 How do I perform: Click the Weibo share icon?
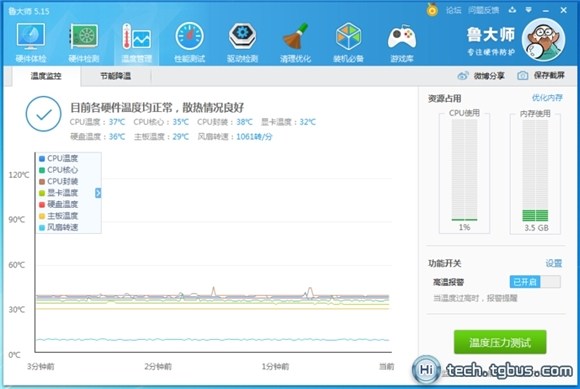[463, 76]
